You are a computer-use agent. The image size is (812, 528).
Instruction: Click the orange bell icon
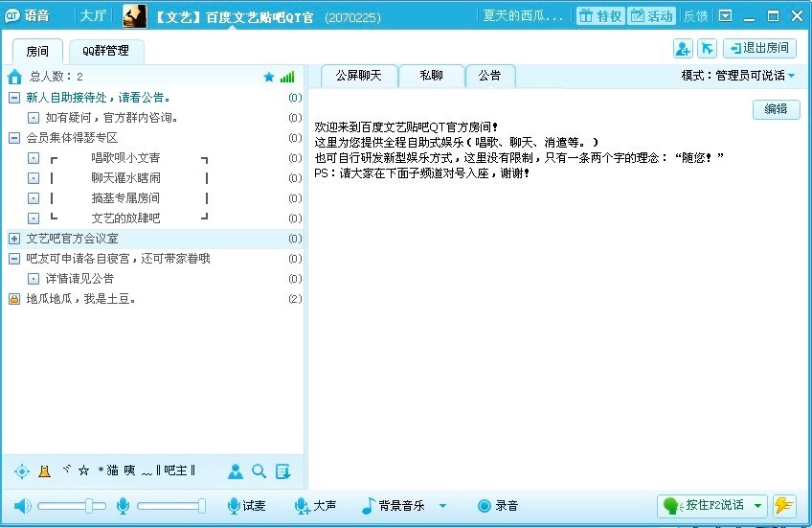click(45, 471)
